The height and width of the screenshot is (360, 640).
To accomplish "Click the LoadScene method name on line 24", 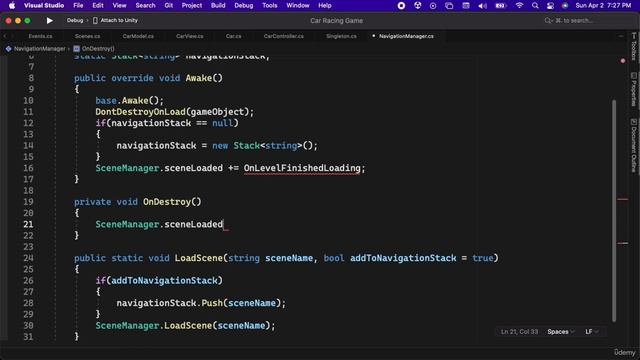I will [x=199, y=258].
